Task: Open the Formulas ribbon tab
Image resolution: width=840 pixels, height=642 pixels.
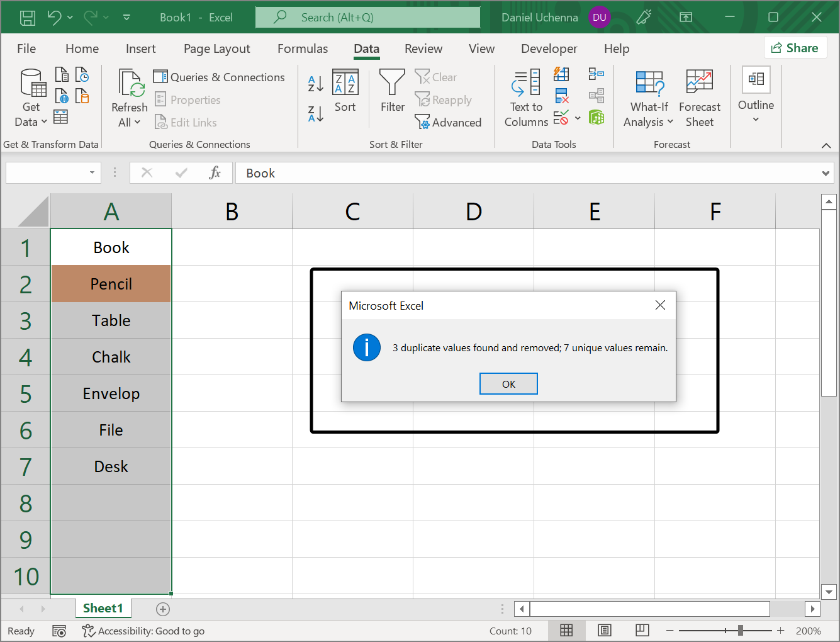Action: click(303, 48)
